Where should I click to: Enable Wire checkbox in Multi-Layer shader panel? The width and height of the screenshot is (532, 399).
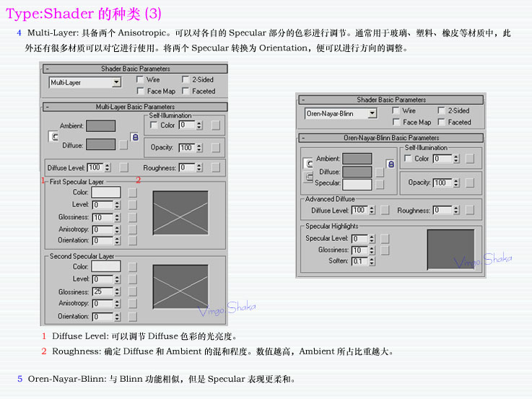[140, 79]
